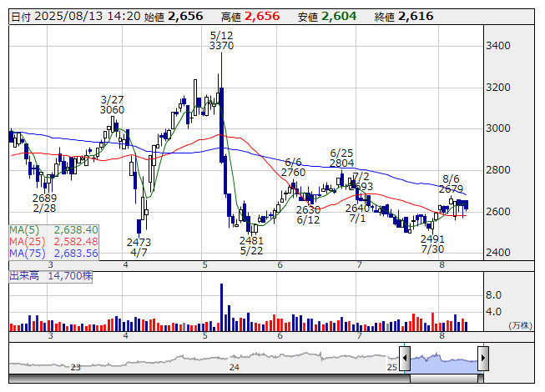Click the 6/25 2804 high label
Screen dimensions: 545x392
click(341, 158)
